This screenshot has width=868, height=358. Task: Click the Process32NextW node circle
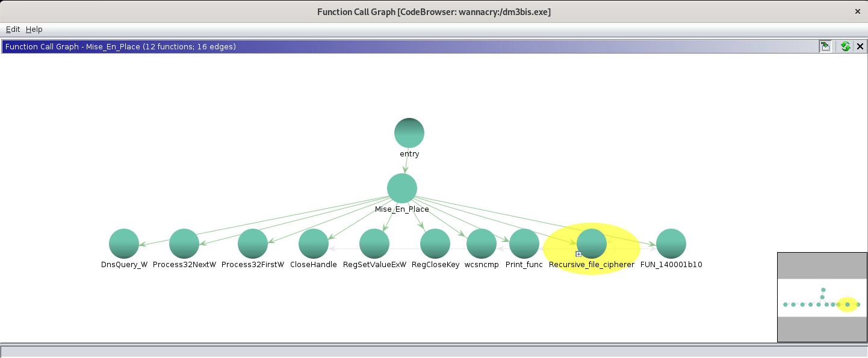coord(184,244)
